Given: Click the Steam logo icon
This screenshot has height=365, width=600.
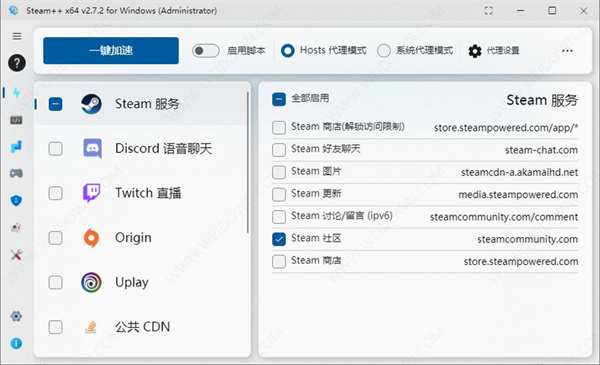Looking at the screenshot, I should coord(91,104).
